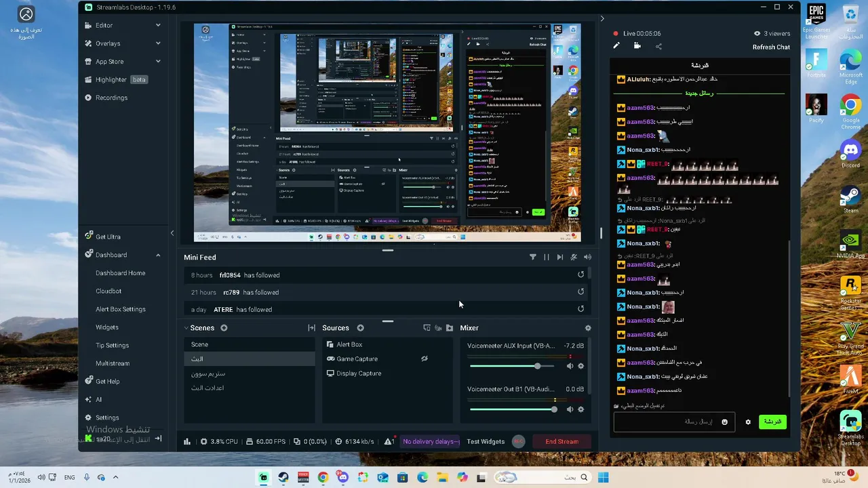Open the chat emoji picker
This screenshot has height=488, width=868.
(724, 422)
